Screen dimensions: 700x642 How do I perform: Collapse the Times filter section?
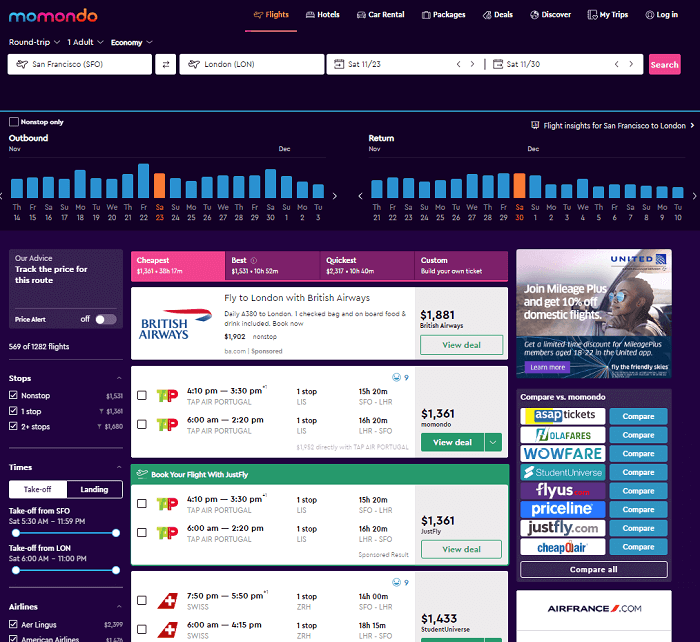pyautogui.click(x=119, y=467)
